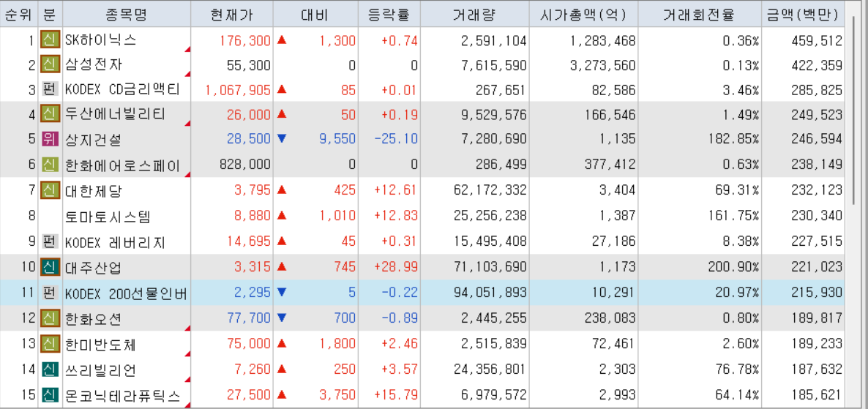Select the 삼성전자 stock name

click(x=94, y=65)
